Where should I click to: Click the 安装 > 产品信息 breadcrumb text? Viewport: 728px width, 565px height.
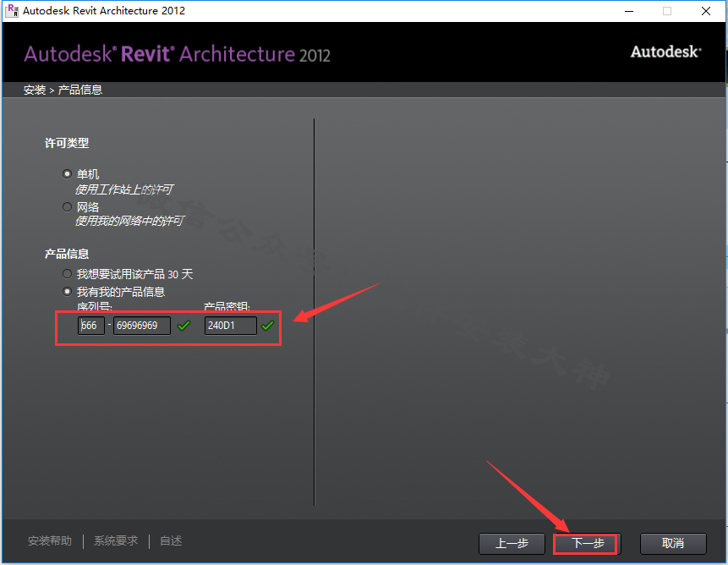pos(63,90)
